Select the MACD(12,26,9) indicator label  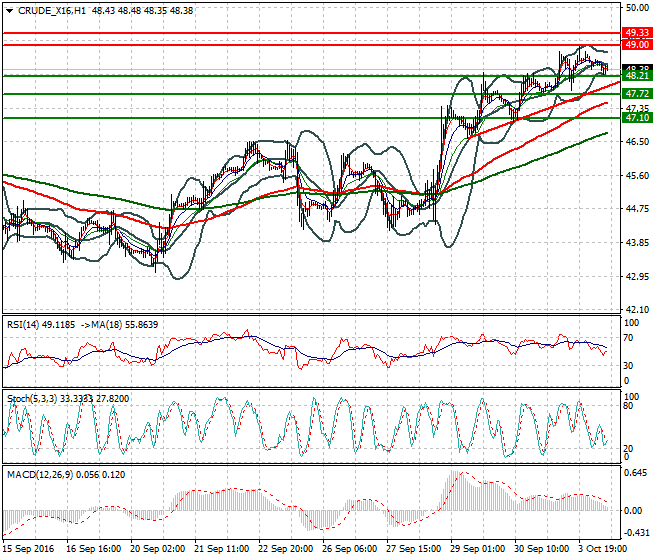click(x=40, y=475)
